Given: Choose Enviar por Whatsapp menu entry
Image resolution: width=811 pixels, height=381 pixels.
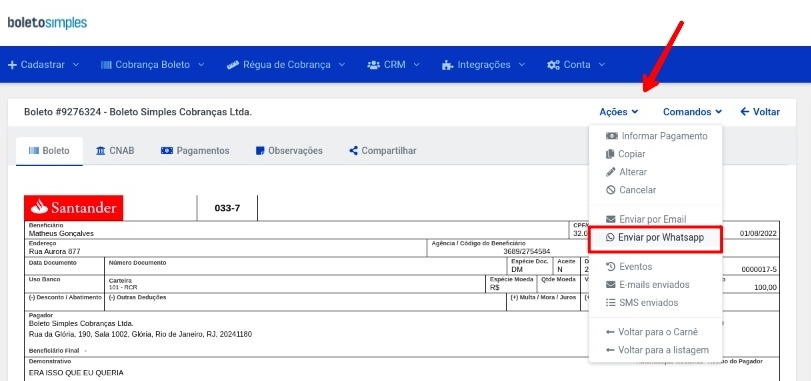Looking at the screenshot, I should pos(656,237).
